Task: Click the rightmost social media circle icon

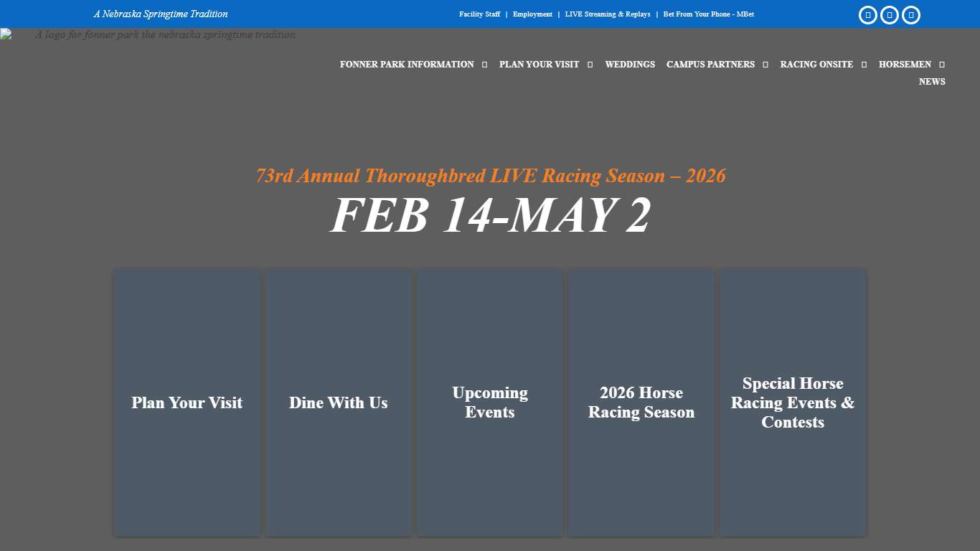Action: click(910, 15)
